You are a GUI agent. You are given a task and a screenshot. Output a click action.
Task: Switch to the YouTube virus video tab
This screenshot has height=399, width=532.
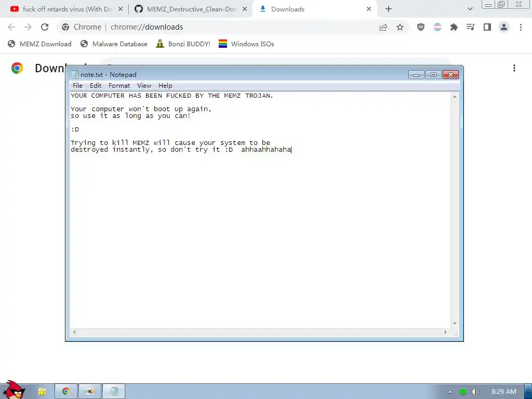(66, 9)
